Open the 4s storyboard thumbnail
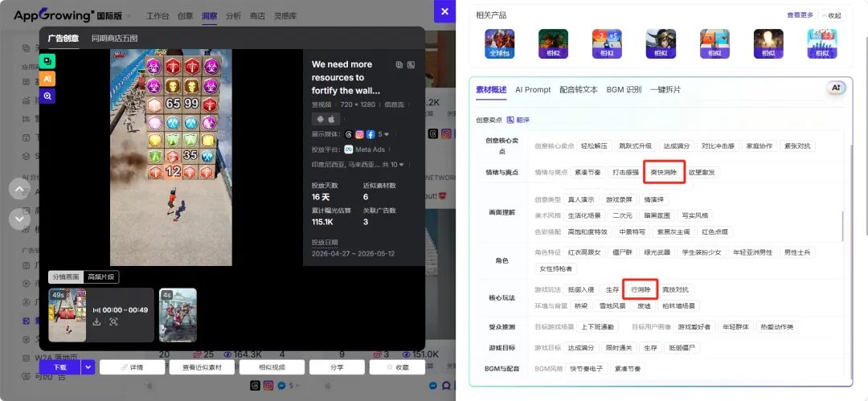The image size is (868, 401). (178, 314)
